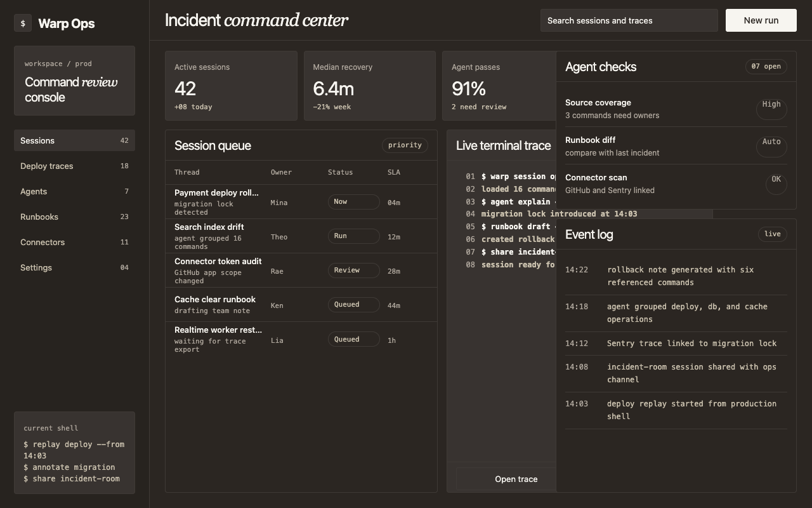Click the Median recovery stat card
This screenshot has width=812, height=508.
pyautogui.click(x=370, y=86)
